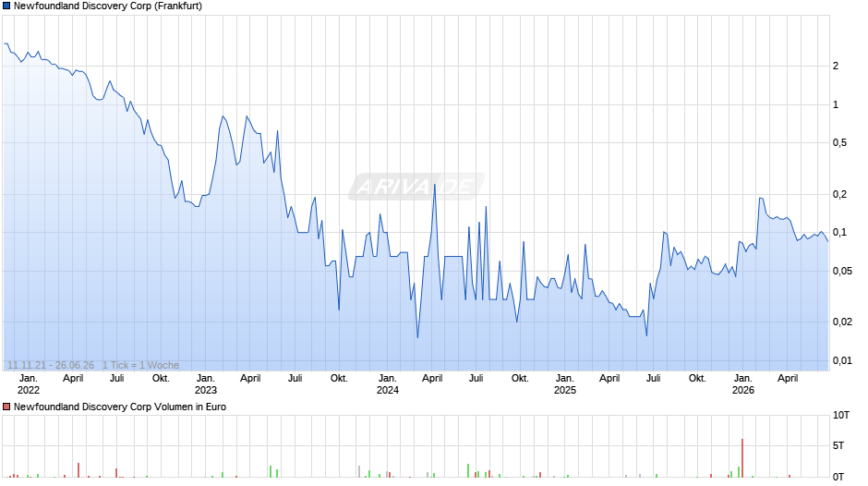Click the 2026 year label on the x-axis
Screen dimensions: 868x486
click(743, 390)
